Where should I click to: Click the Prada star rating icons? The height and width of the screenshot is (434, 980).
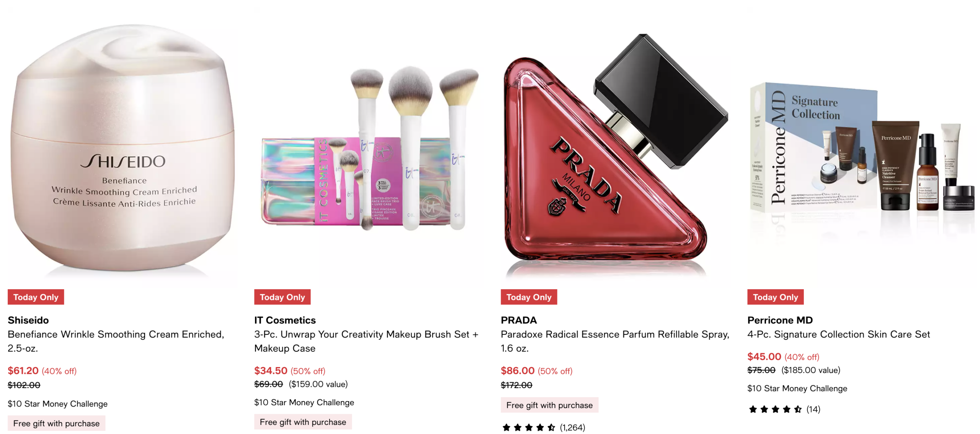(x=529, y=427)
